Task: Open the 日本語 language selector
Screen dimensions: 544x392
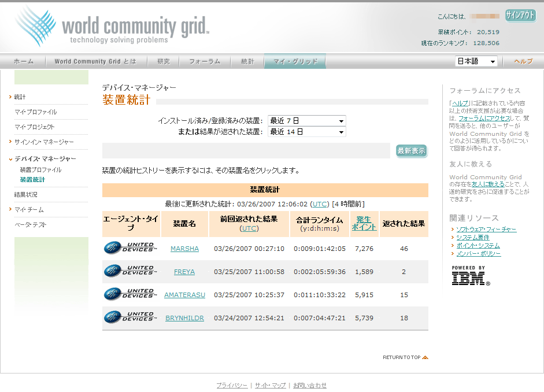Action: click(476, 61)
